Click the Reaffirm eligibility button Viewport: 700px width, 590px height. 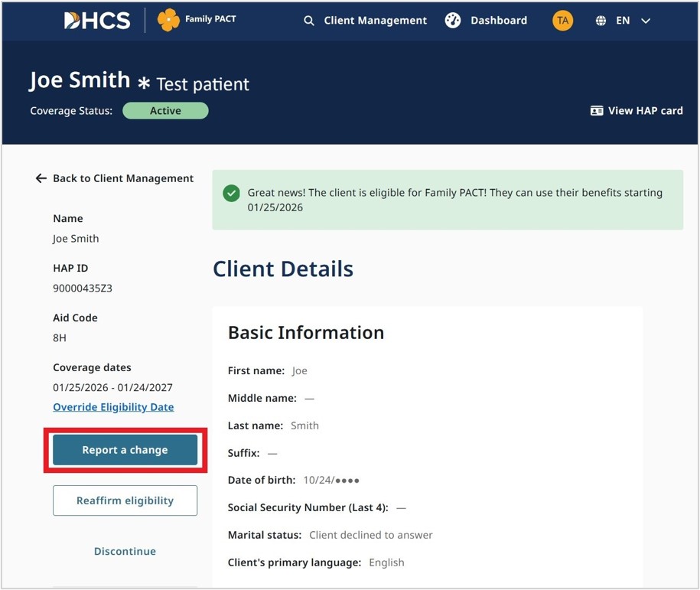click(125, 500)
